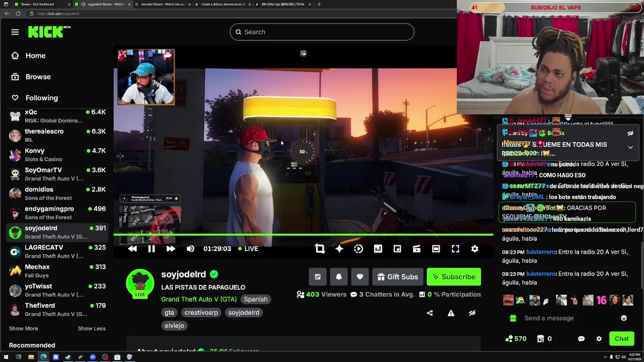Report stream with warning icon
This screenshot has height=362, width=644.
tap(451, 313)
